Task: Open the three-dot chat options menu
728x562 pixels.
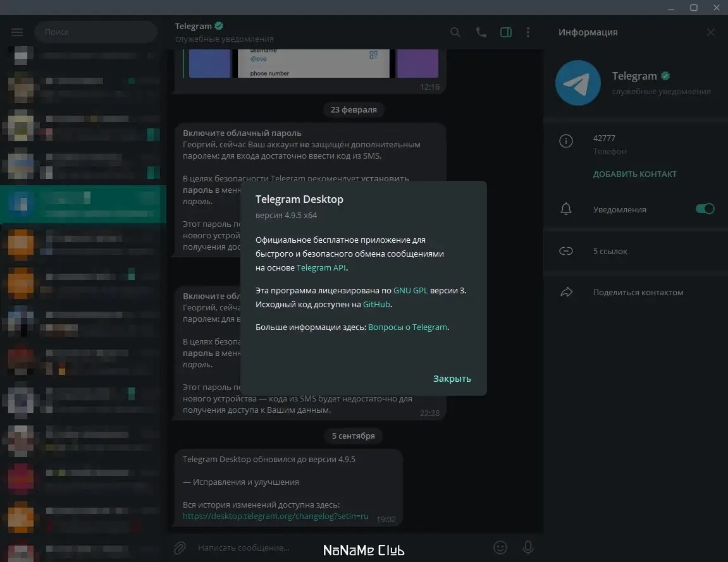Action: (528, 32)
